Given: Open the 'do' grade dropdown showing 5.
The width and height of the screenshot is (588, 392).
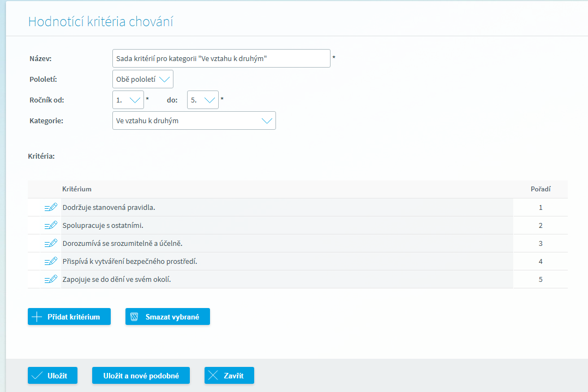Looking at the screenshot, I should [203, 100].
